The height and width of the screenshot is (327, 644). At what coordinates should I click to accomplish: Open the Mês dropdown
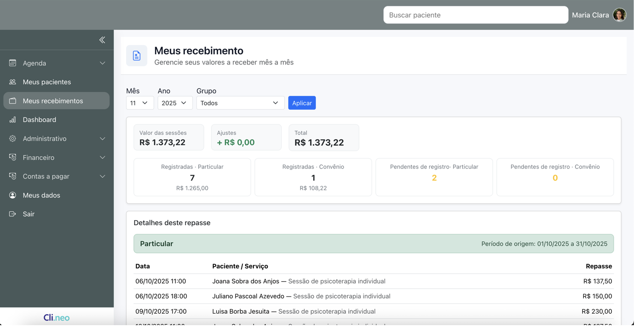pos(140,103)
